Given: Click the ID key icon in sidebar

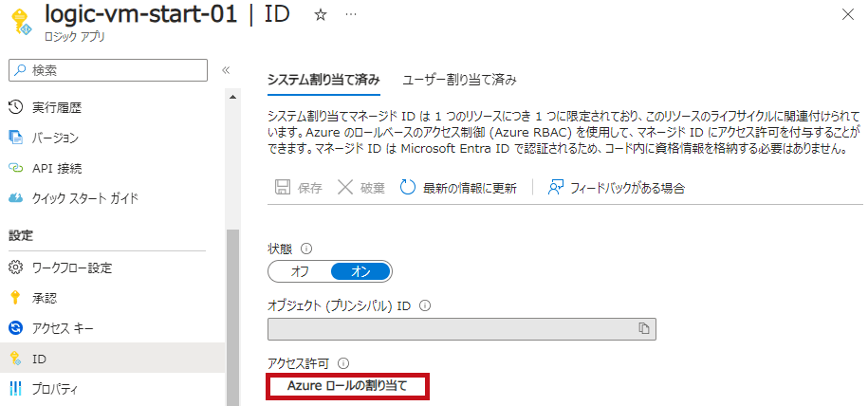Looking at the screenshot, I should click(16, 359).
